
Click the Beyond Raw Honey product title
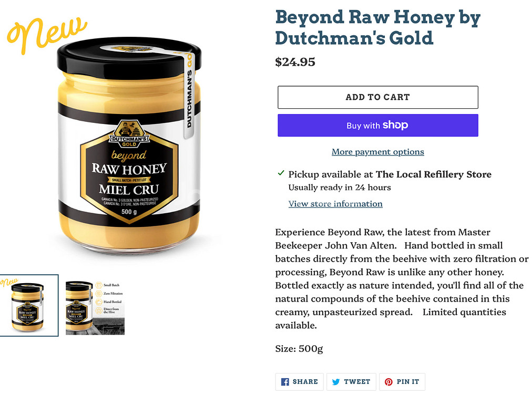click(x=377, y=27)
